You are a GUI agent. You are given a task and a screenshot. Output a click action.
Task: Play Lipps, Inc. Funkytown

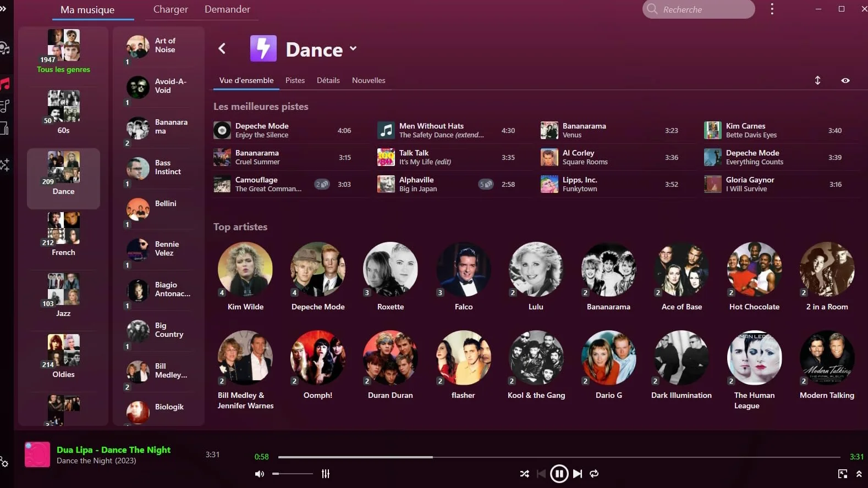tap(609, 184)
